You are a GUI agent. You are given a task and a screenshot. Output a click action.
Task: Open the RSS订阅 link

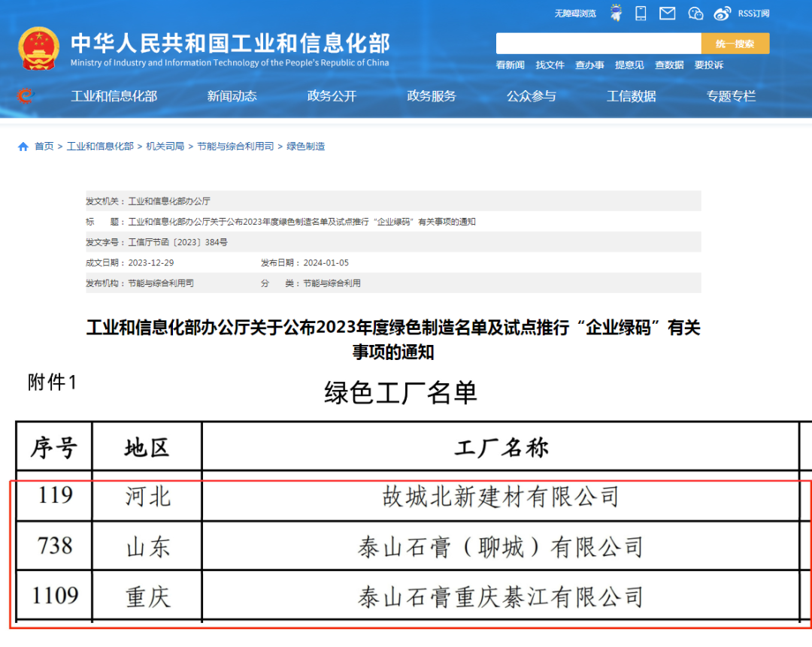pos(753,14)
